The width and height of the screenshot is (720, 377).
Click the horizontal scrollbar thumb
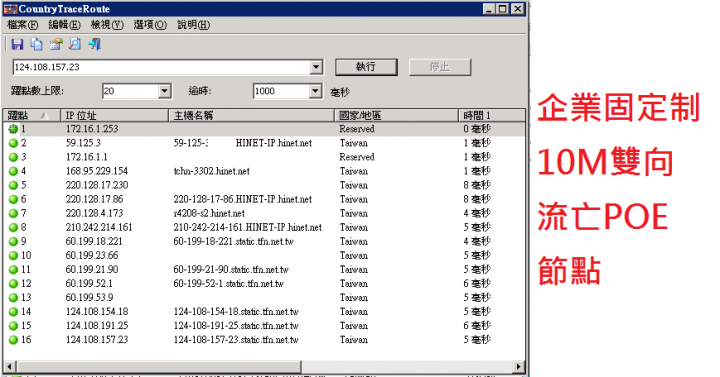(158, 366)
